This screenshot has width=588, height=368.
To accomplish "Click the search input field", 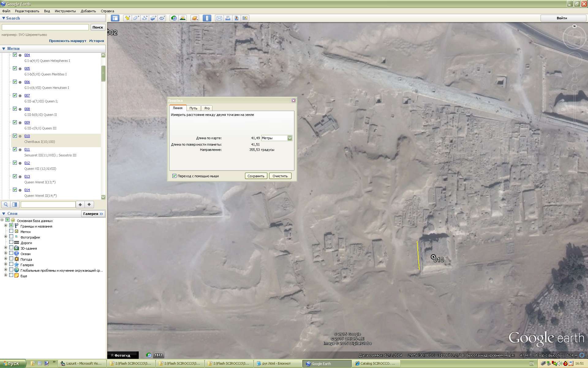I will tap(45, 27).
